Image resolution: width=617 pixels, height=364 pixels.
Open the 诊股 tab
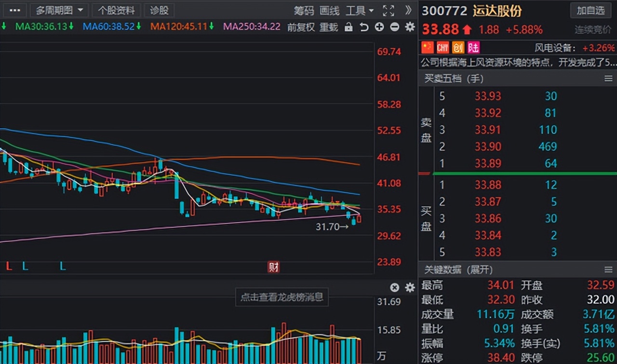pyautogui.click(x=159, y=10)
